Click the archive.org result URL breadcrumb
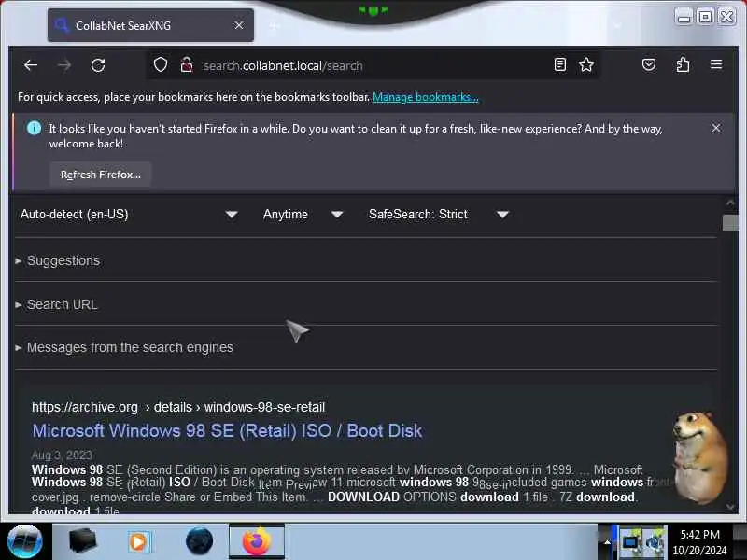 click(178, 407)
